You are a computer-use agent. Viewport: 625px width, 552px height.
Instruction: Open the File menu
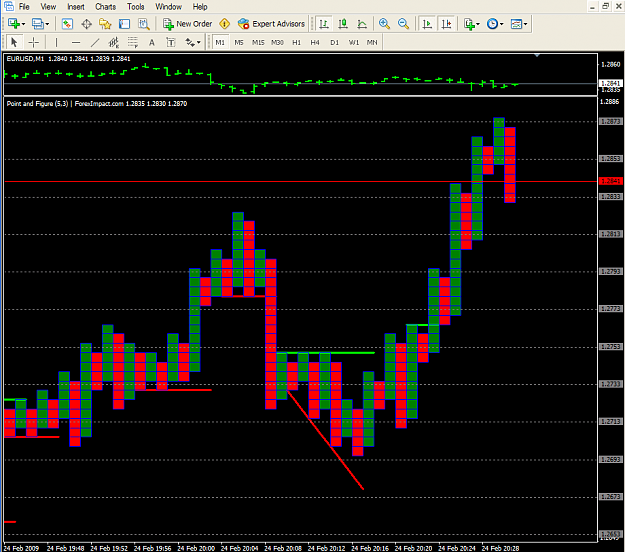[24, 7]
